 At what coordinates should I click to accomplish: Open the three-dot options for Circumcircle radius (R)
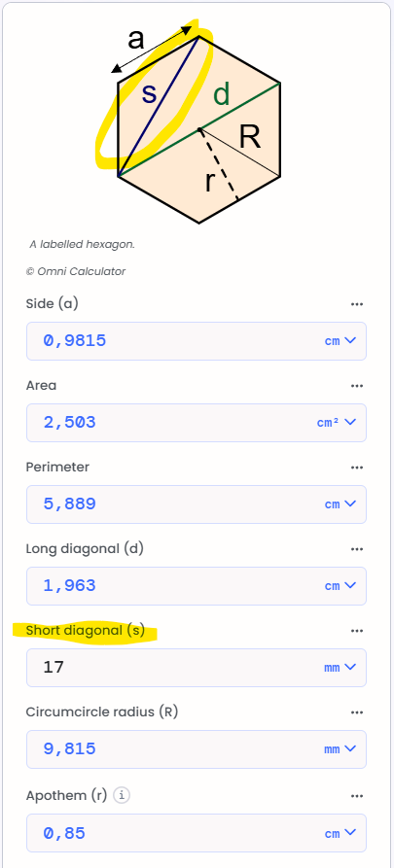pyautogui.click(x=357, y=712)
